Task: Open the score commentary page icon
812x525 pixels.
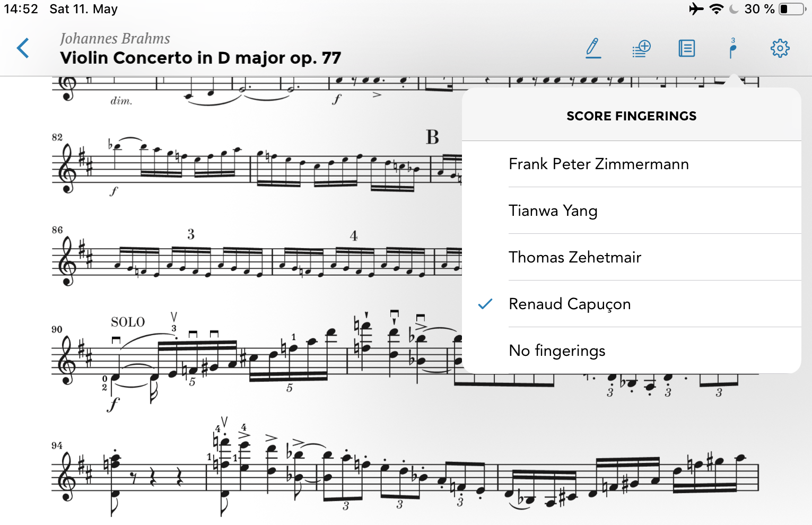Action: click(687, 48)
